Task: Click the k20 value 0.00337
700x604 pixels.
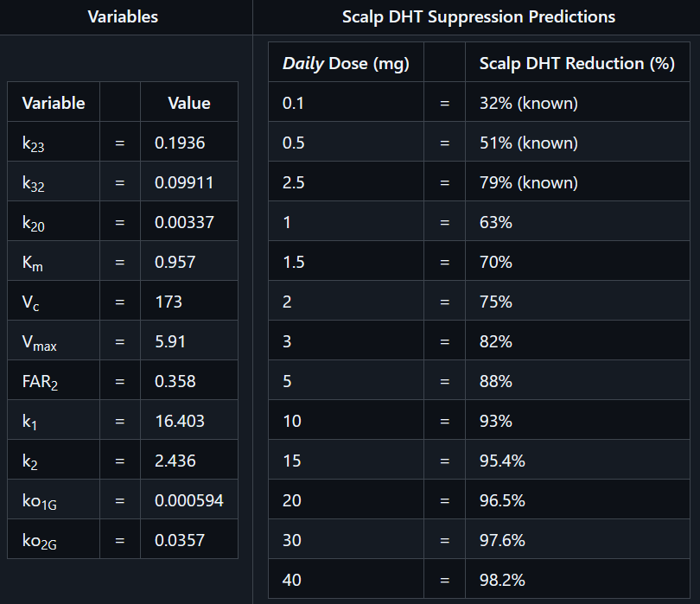Action: coord(183,223)
